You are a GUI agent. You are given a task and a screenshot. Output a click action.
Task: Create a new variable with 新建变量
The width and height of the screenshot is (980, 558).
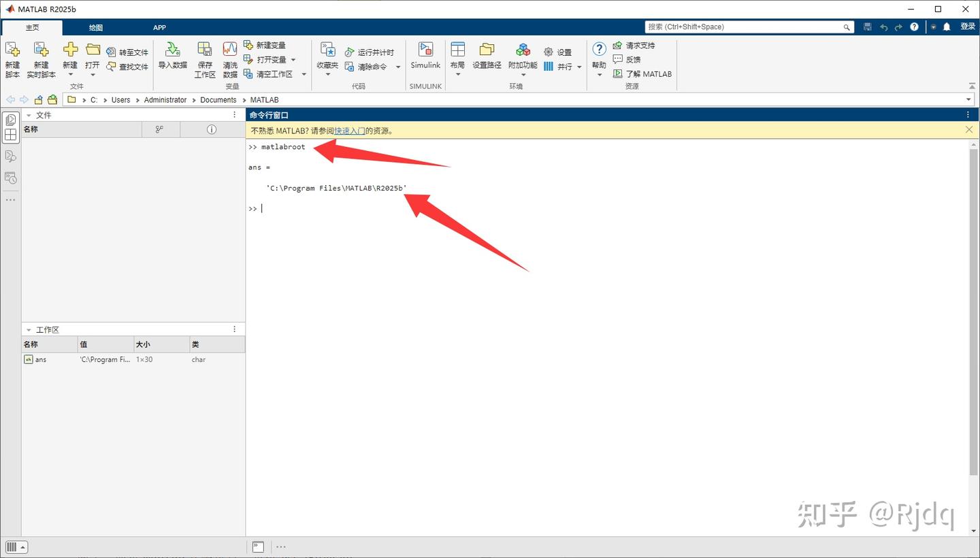click(265, 45)
